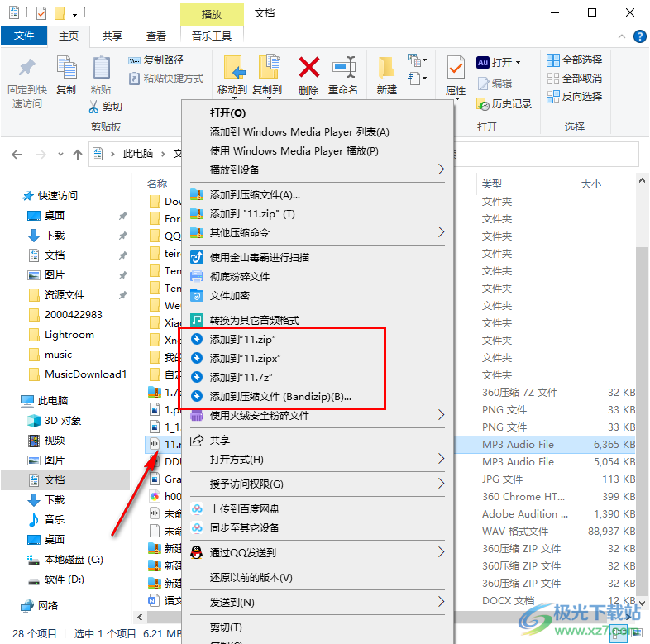Switch to the 音乐工具 tab
650x644 pixels.
tap(212, 36)
